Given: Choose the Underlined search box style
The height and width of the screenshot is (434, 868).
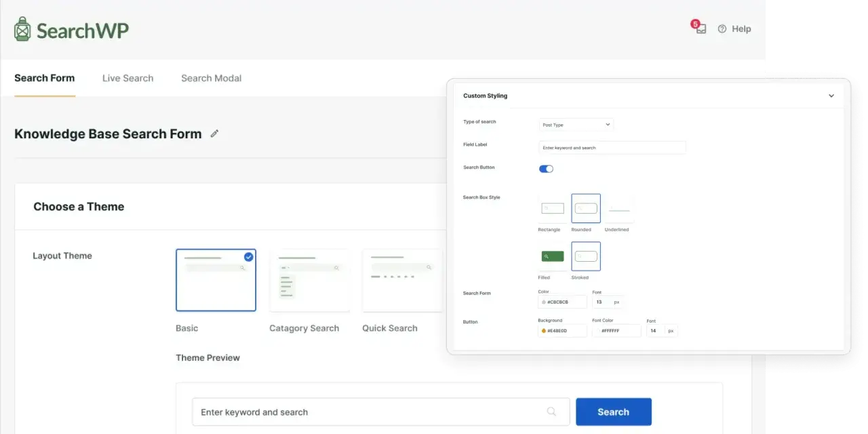Looking at the screenshot, I should [x=619, y=209].
